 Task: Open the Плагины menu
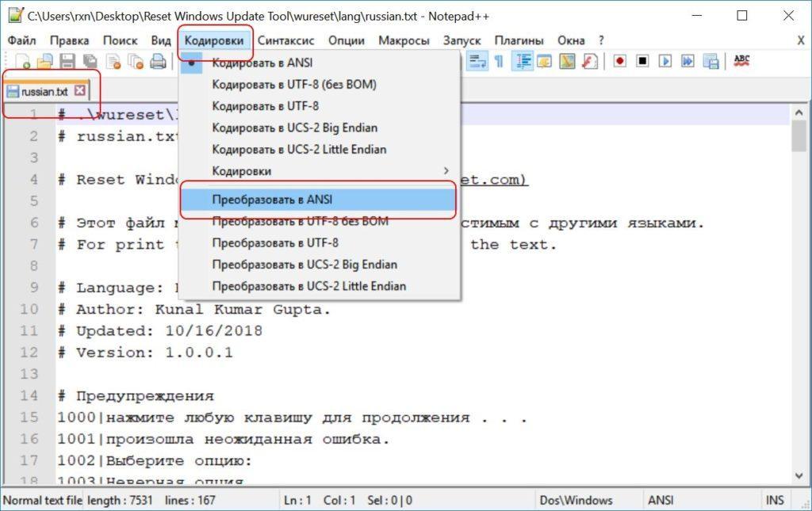click(x=519, y=40)
